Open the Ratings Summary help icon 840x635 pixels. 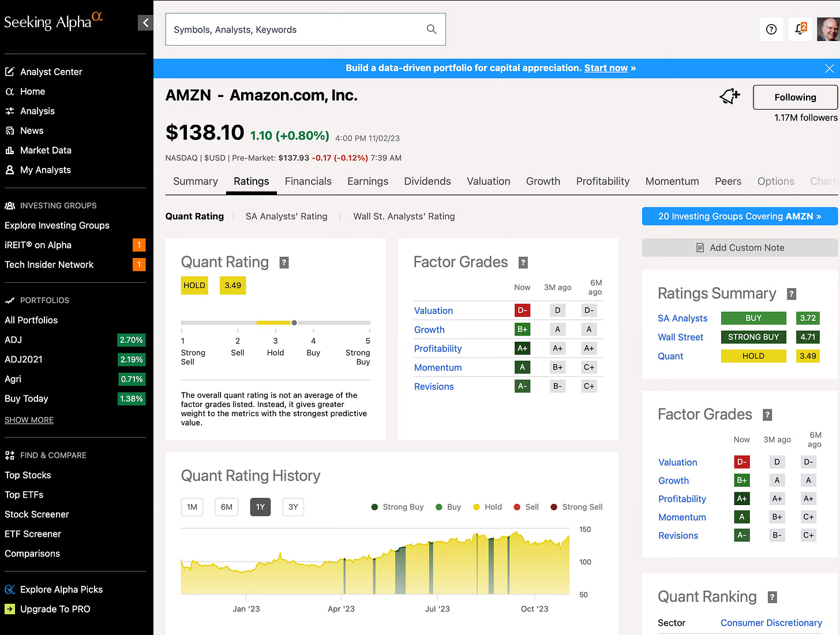(x=792, y=294)
